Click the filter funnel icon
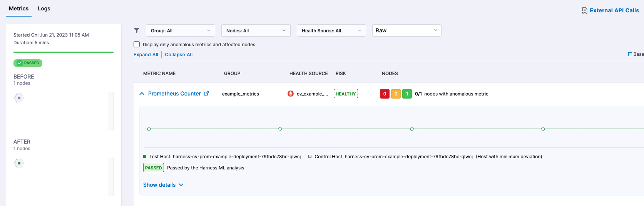Image resolution: width=644 pixels, height=206 pixels. (137, 30)
